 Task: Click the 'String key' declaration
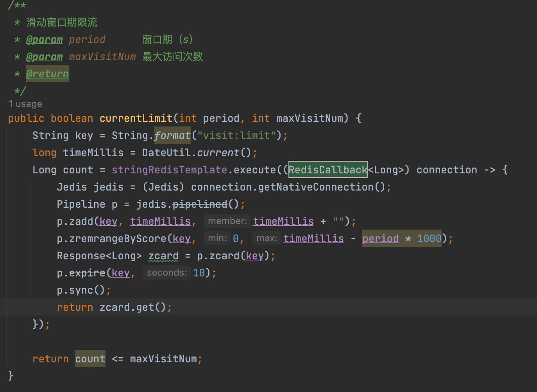click(x=63, y=135)
